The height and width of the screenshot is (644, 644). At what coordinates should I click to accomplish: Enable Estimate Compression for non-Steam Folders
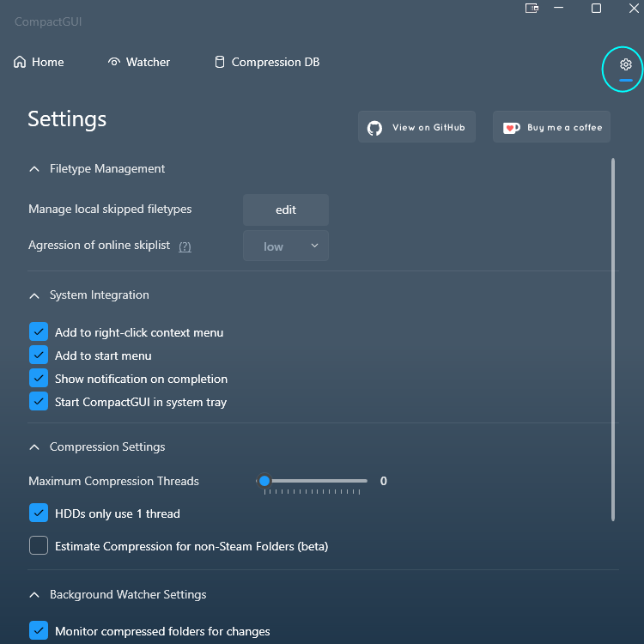click(39, 546)
